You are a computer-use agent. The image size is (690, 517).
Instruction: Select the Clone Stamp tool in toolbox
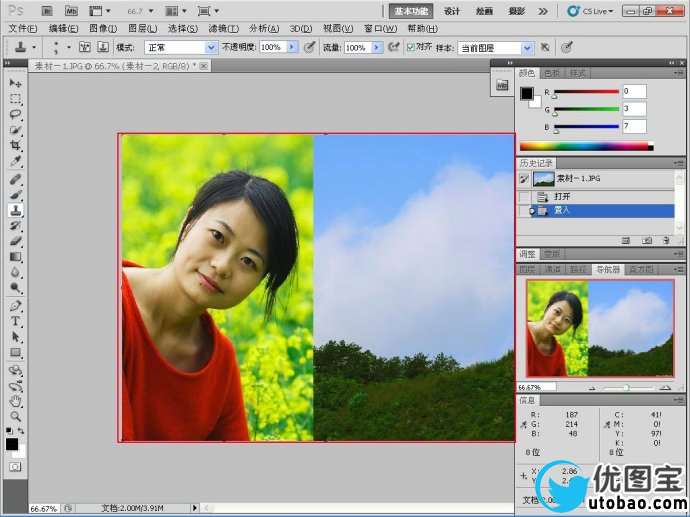(x=15, y=210)
